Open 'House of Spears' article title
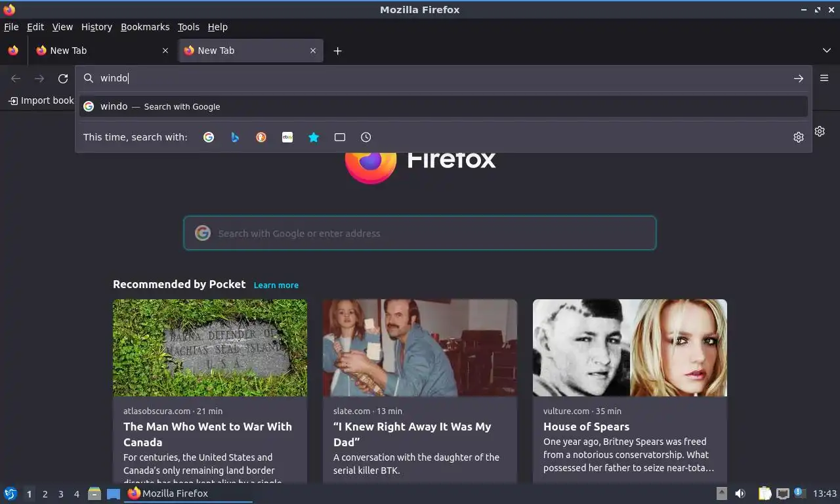The width and height of the screenshot is (840, 504). click(x=586, y=427)
